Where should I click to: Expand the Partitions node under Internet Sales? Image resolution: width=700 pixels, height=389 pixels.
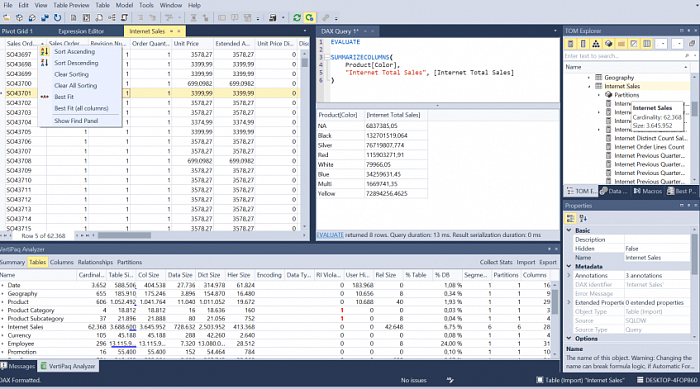tap(599, 95)
